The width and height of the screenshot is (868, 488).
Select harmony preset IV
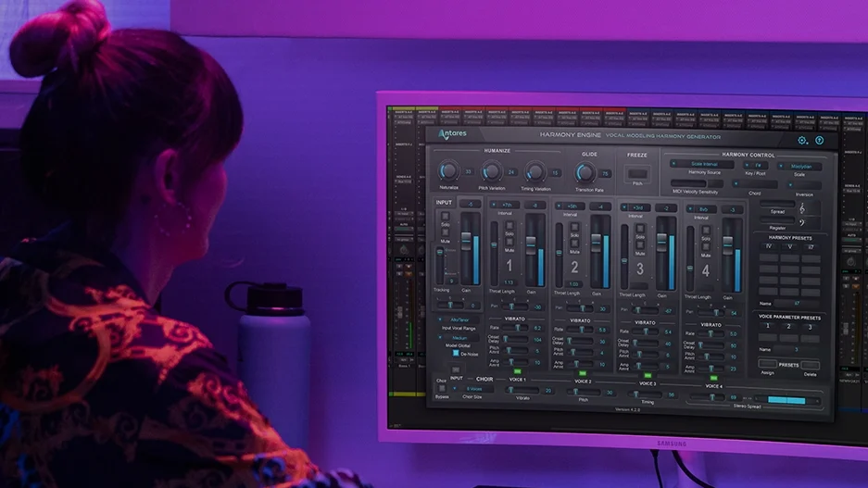tap(768, 246)
